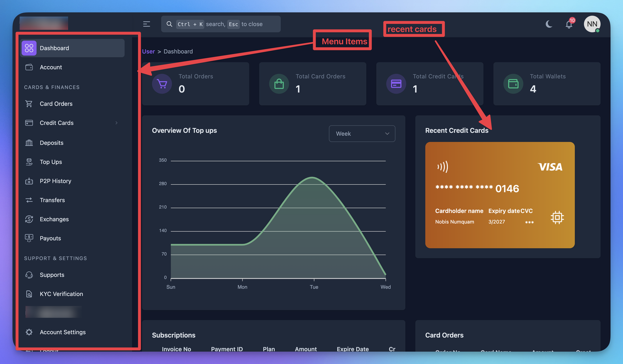Open the Week period dropdown
The image size is (623, 364).
tap(362, 133)
